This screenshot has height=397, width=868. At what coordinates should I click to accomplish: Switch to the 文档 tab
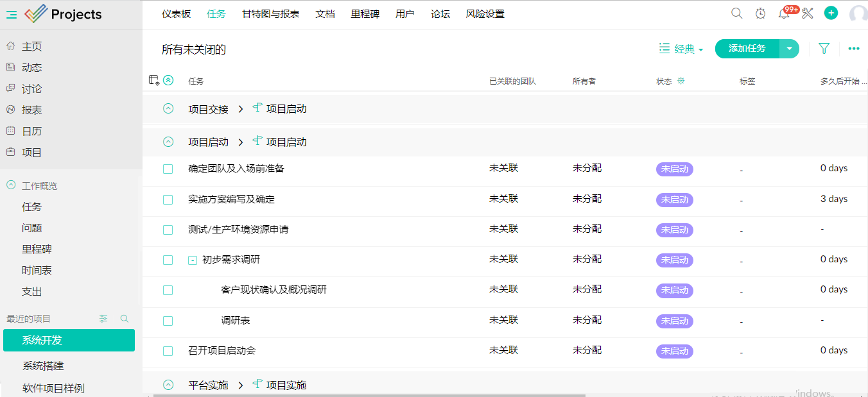(x=325, y=14)
